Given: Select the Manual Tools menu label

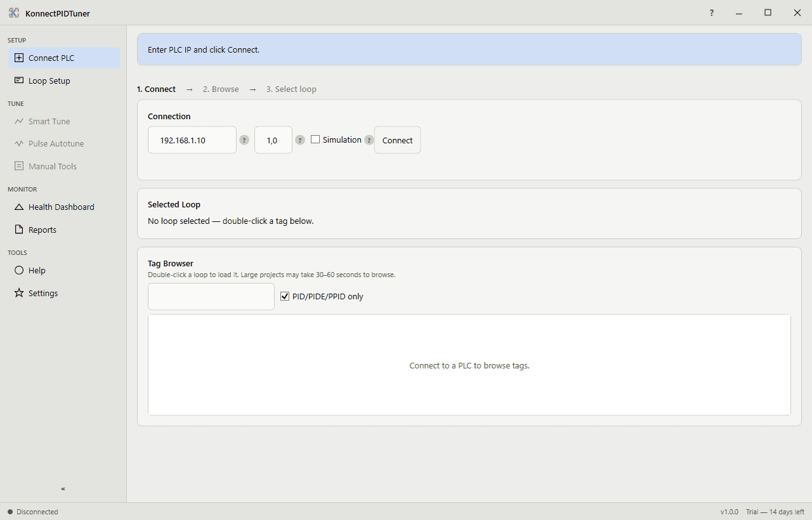Looking at the screenshot, I should coord(53,166).
